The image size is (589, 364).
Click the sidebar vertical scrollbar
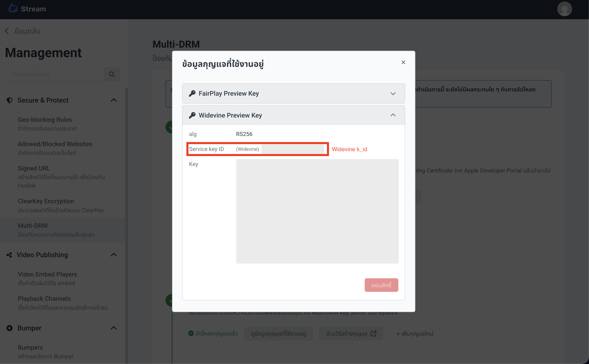pyautogui.click(x=127, y=226)
